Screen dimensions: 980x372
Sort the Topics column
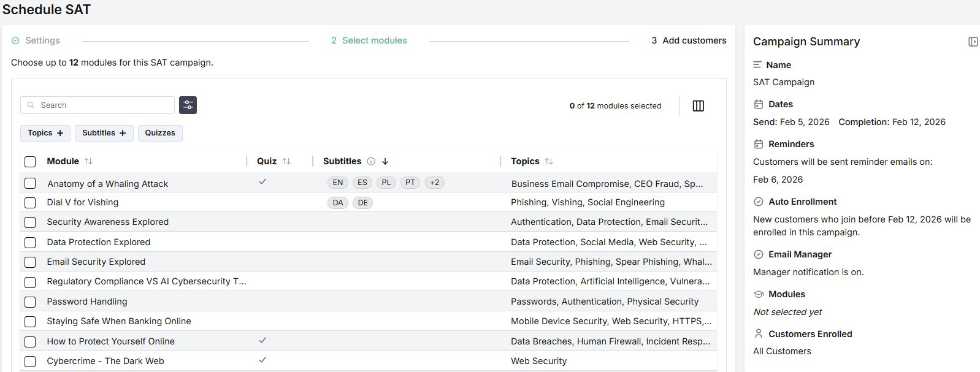coord(549,162)
